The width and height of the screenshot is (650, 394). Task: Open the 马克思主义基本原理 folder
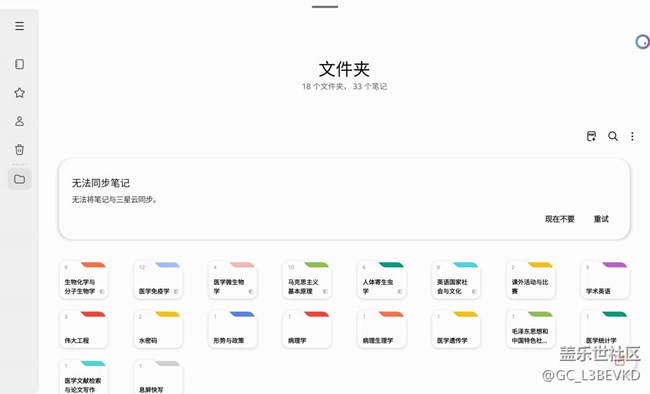307,280
